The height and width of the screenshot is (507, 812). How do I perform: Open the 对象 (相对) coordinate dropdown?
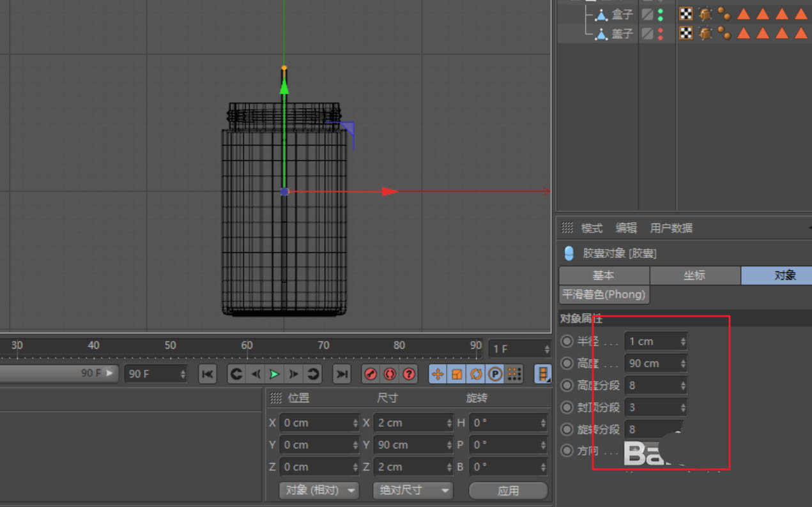(x=319, y=490)
